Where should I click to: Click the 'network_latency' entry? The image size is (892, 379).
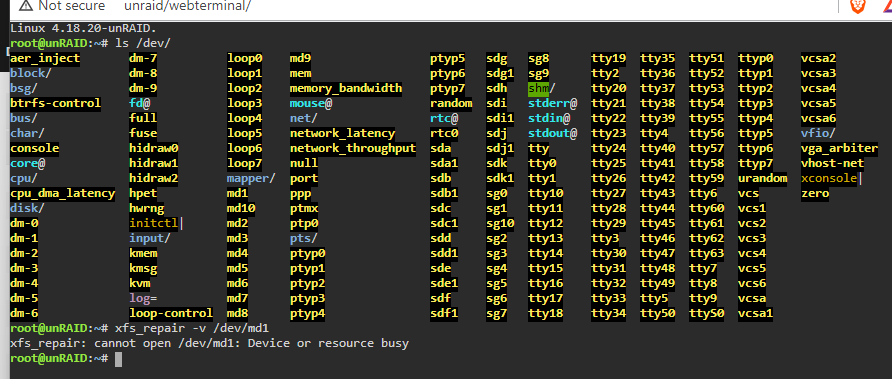[342, 133]
